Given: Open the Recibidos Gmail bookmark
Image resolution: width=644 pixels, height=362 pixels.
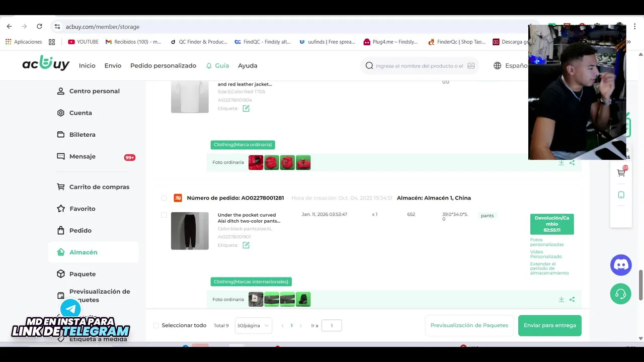Looking at the screenshot, I should tap(133, 42).
